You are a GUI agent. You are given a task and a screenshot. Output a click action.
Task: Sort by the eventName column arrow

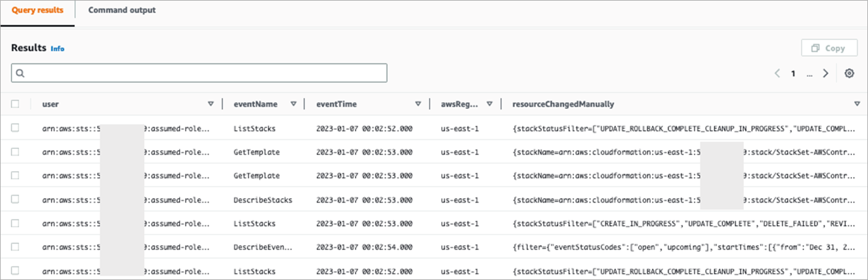coord(293,104)
